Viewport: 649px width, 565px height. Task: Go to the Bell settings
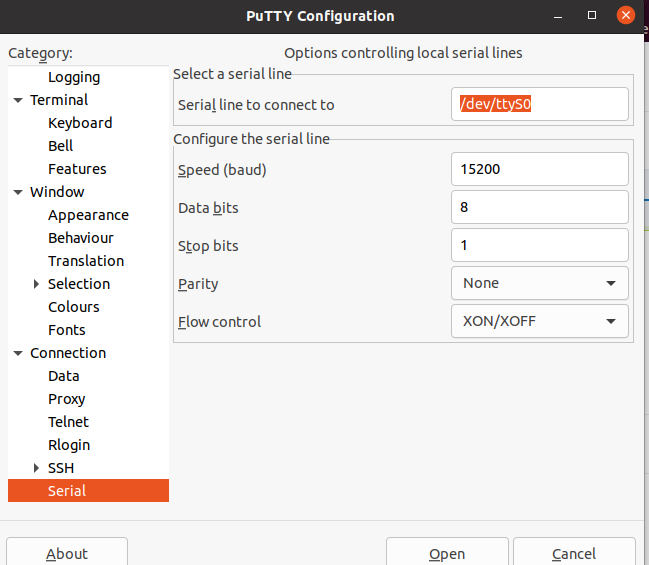pos(60,146)
